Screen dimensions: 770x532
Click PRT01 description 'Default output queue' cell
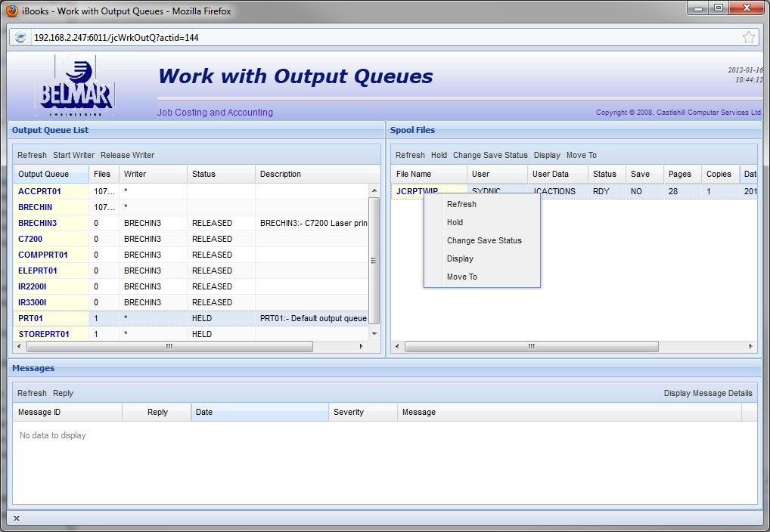coord(313,318)
